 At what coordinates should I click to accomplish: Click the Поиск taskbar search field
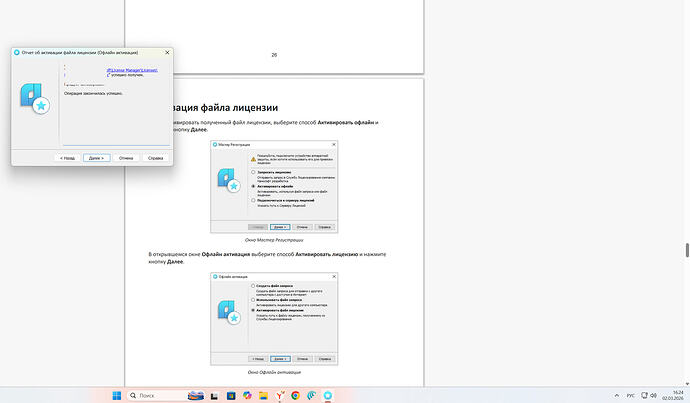pyautogui.click(x=160, y=395)
